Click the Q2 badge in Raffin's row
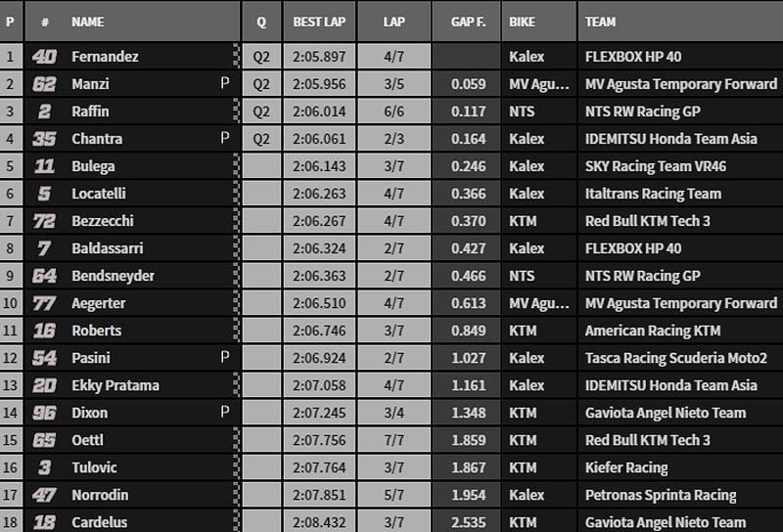Viewport: 783px width, 532px height. (261, 111)
